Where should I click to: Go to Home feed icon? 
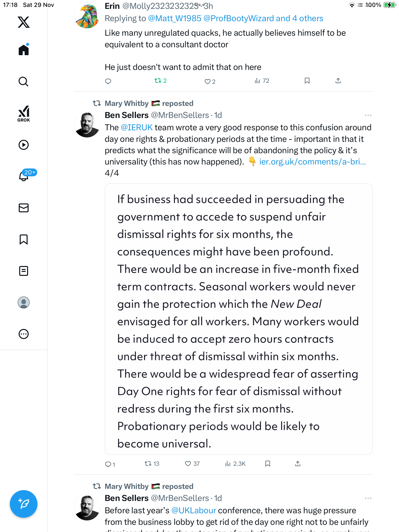pos(24,50)
